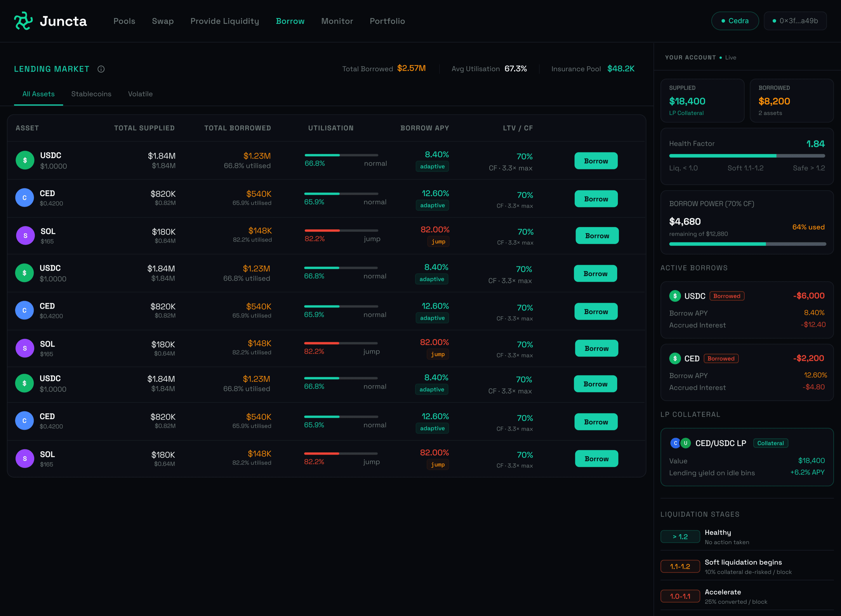Click the Borrow Power usage bar

point(748,244)
